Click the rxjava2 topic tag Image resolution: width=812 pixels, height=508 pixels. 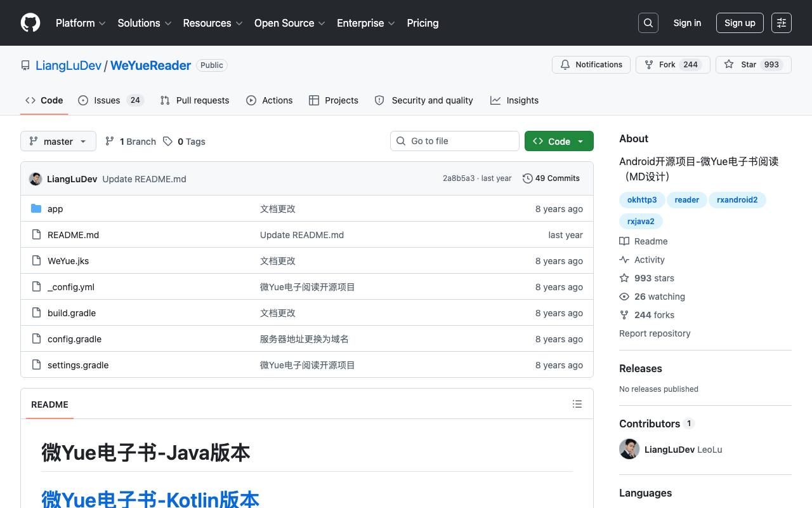(641, 221)
